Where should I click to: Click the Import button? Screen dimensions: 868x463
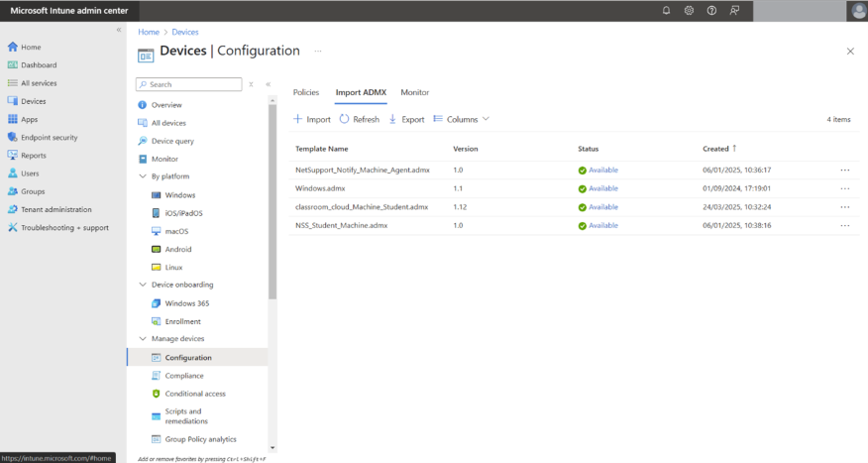312,119
